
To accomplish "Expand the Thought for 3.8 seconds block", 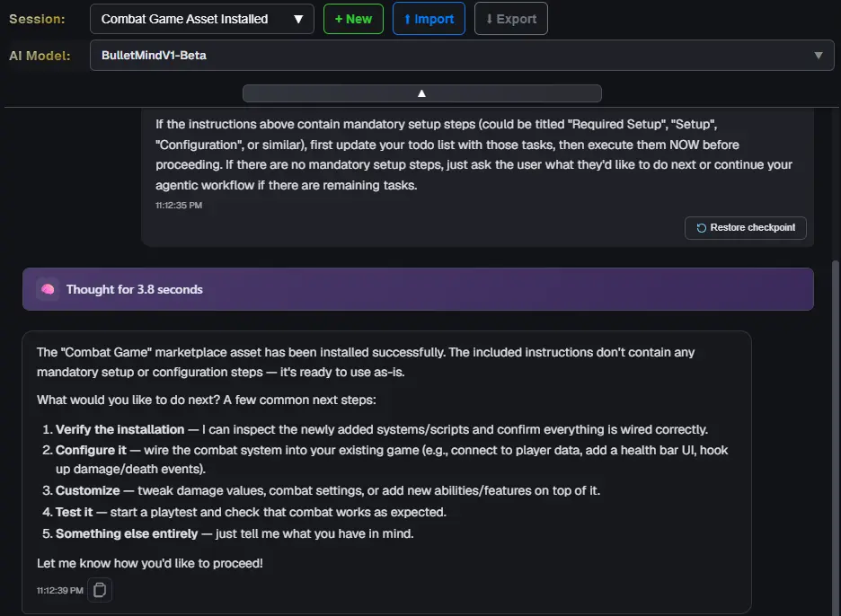I will coord(418,289).
